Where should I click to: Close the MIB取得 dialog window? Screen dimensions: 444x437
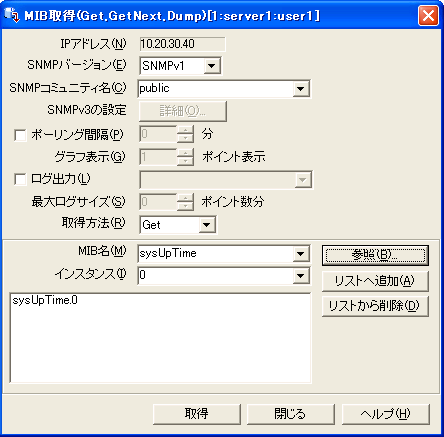(428, 16)
